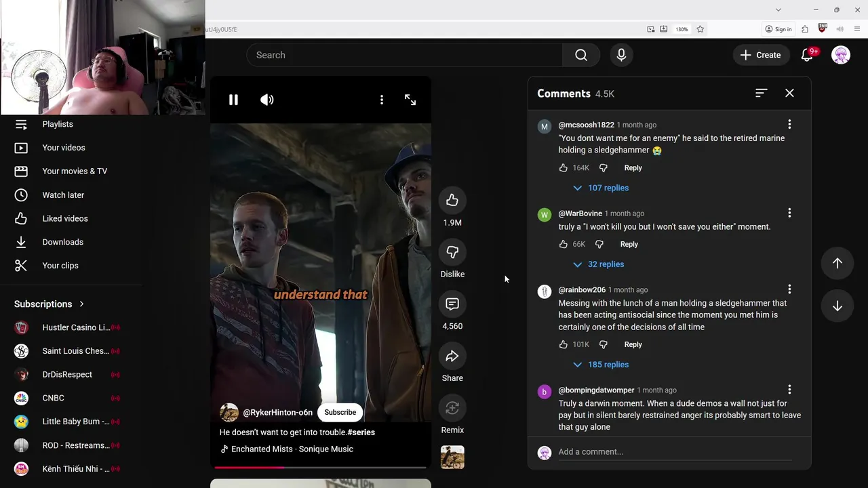
Task: Share this Shorts video
Action: point(452,357)
